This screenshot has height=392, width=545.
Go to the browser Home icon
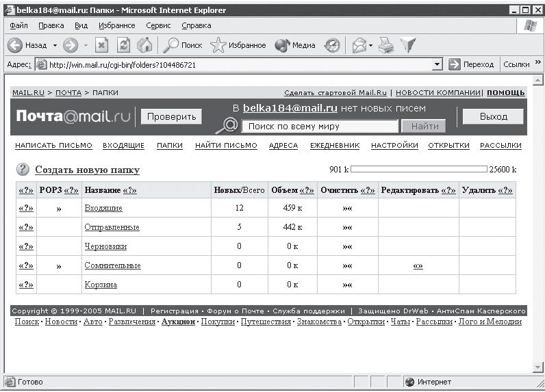coord(144,45)
